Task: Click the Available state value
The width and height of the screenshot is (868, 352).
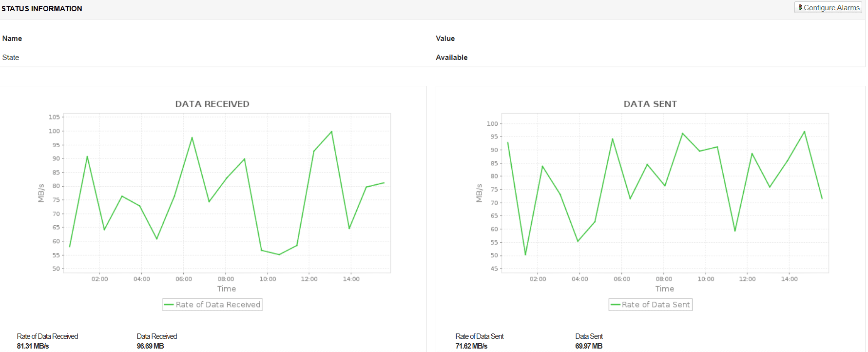Action: tap(451, 58)
